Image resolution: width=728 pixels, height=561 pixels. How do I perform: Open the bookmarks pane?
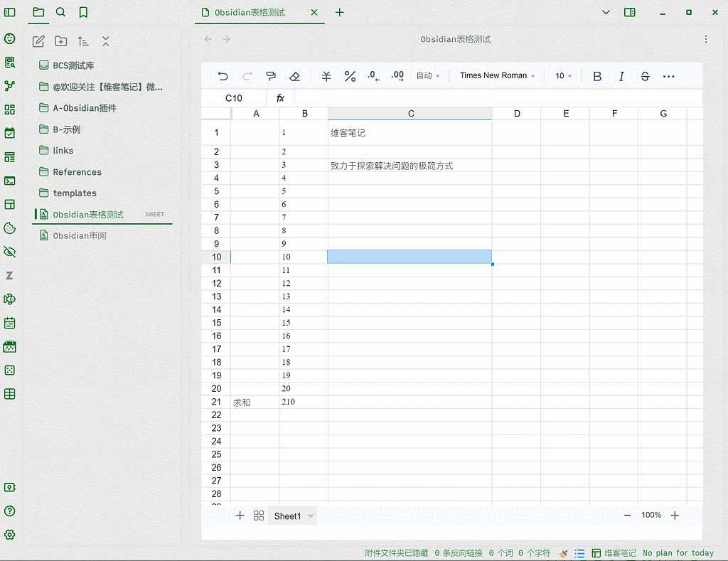[82, 12]
